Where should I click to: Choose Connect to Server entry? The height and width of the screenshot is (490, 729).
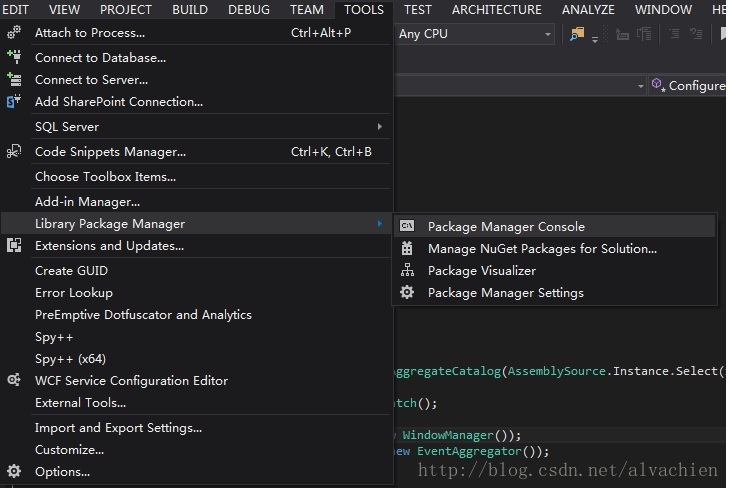pyautogui.click(x=195, y=79)
